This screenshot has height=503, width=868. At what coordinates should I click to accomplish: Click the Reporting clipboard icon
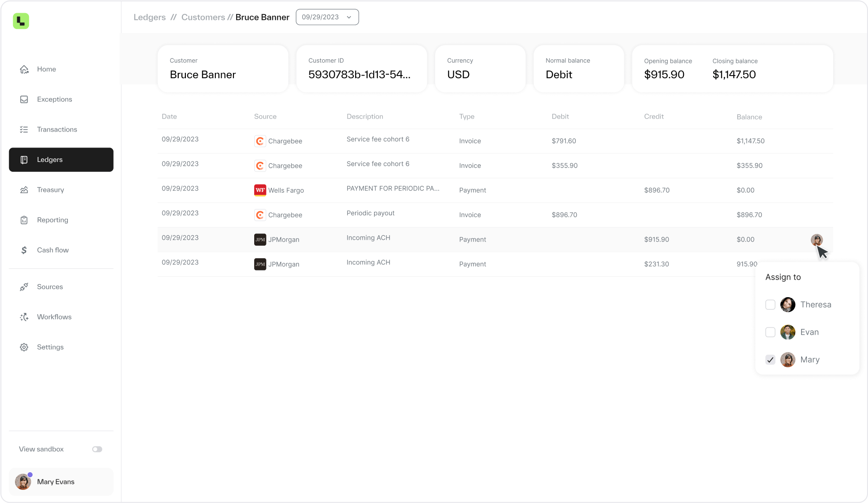[x=24, y=220]
